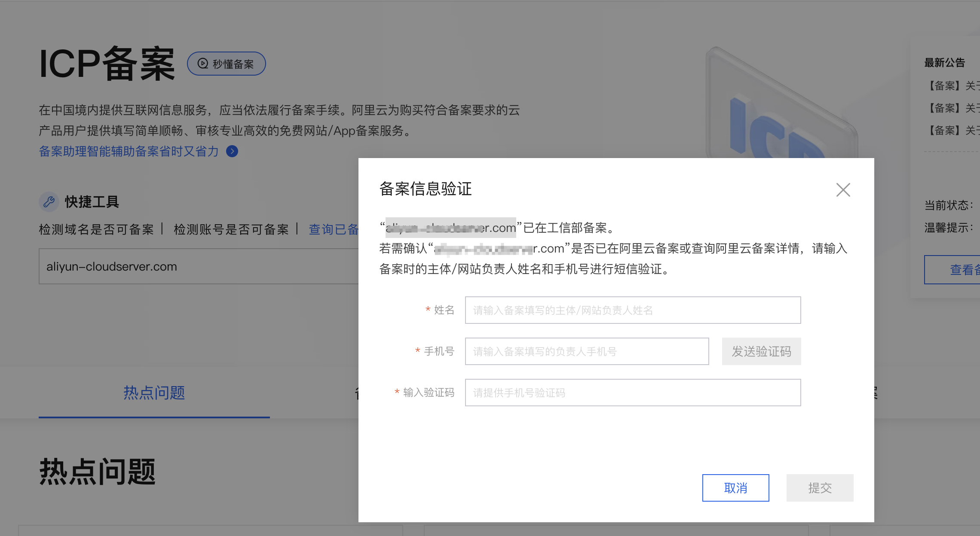Switch to the 热点问题 tab
The image size is (980, 536).
point(154,393)
